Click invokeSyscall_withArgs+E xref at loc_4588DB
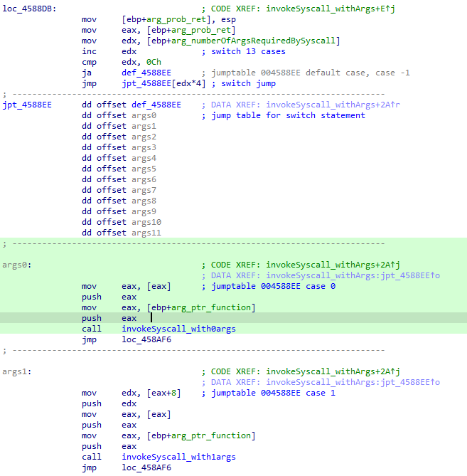467x476 pixels. click(x=331, y=9)
